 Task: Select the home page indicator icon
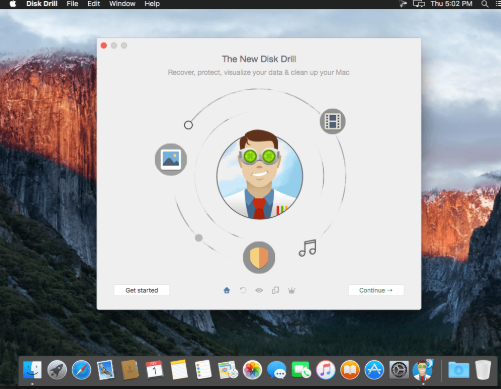click(x=227, y=290)
